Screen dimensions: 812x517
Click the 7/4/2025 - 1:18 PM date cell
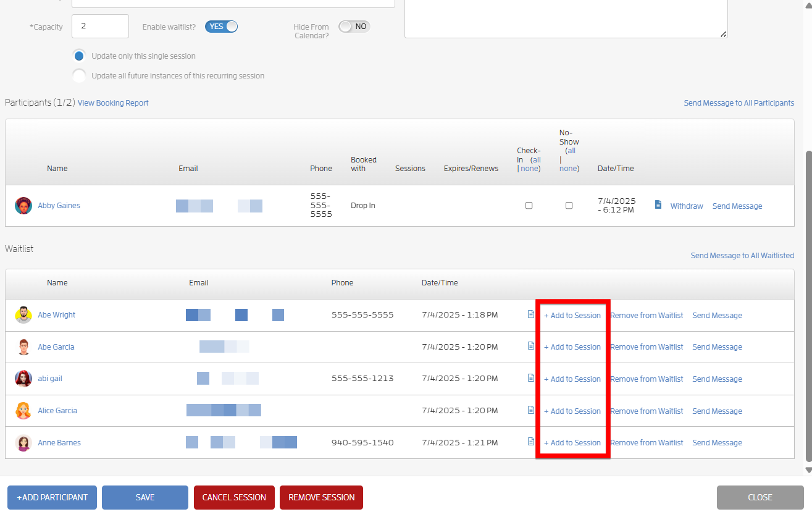tap(460, 315)
